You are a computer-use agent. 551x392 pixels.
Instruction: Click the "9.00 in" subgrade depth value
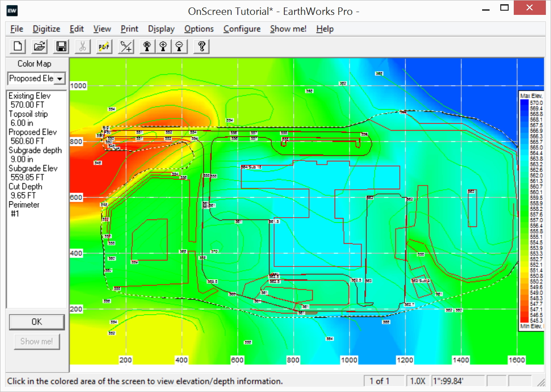[22, 159]
